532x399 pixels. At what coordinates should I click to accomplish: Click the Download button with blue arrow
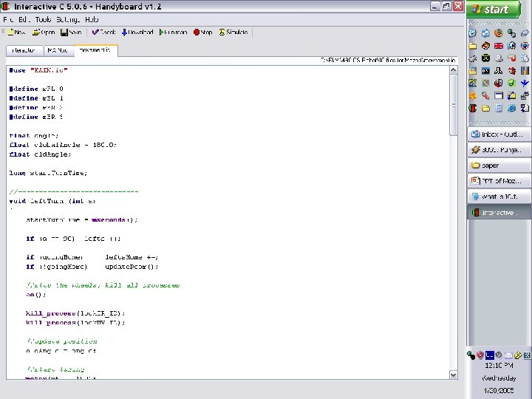[x=137, y=33]
